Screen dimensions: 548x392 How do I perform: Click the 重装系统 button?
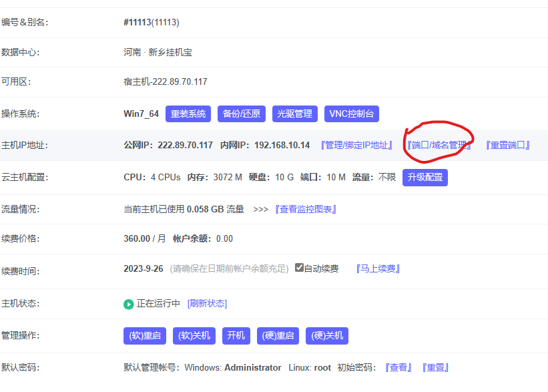pyautogui.click(x=188, y=114)
